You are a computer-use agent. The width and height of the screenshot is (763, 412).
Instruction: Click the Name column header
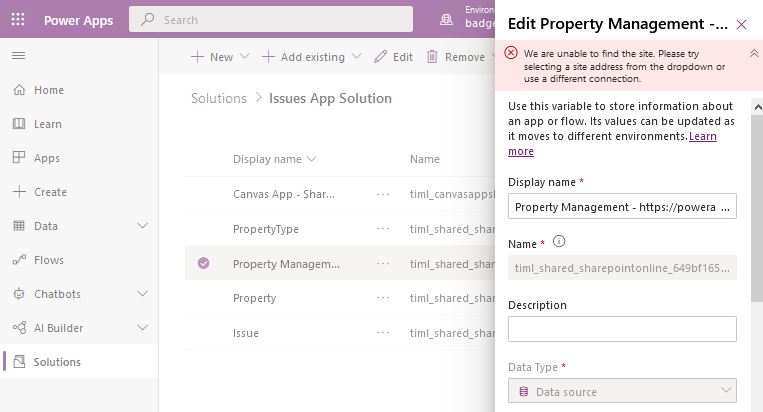(x=424, y=159)
